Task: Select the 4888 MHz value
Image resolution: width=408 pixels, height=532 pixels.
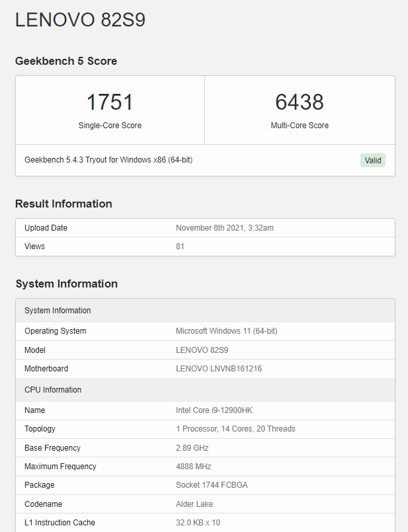Action: click(x=194, y=467)
